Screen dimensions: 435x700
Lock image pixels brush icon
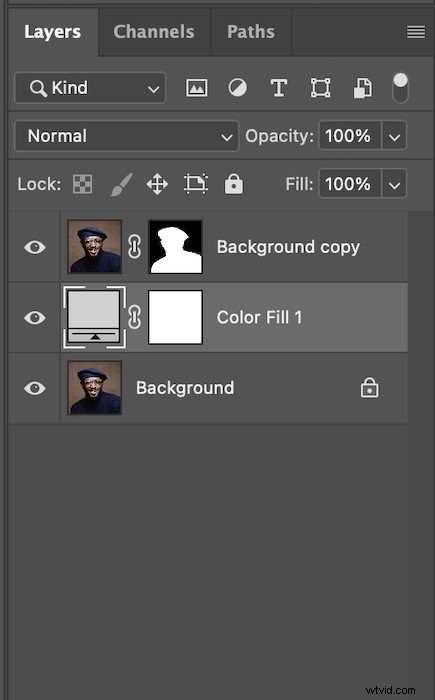tap(121, 184)
